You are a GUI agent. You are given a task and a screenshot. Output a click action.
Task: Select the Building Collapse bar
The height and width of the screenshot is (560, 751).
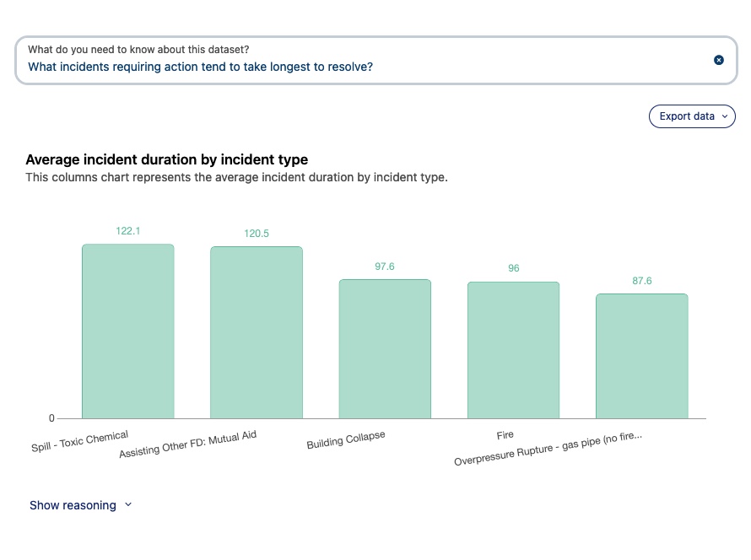point(385,349)
